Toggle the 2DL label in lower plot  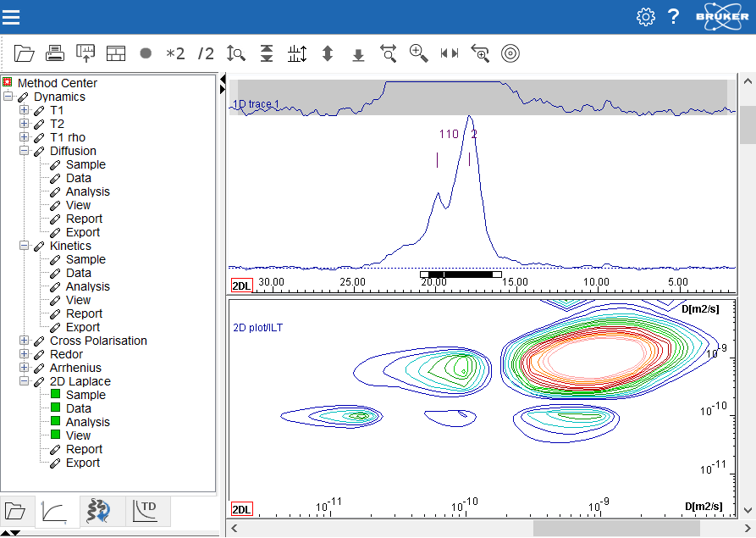pos(241,509)
